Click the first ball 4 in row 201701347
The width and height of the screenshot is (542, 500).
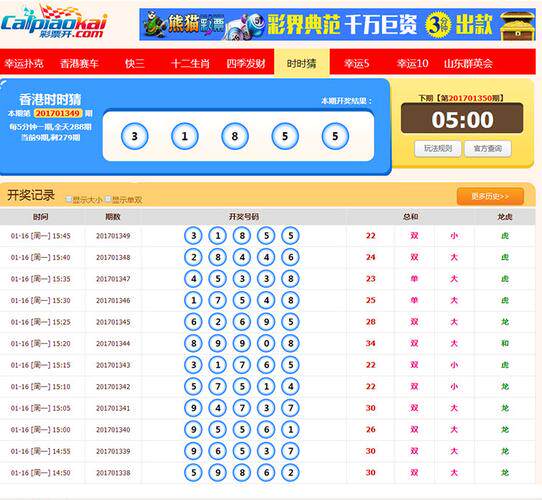pos(193,279)
